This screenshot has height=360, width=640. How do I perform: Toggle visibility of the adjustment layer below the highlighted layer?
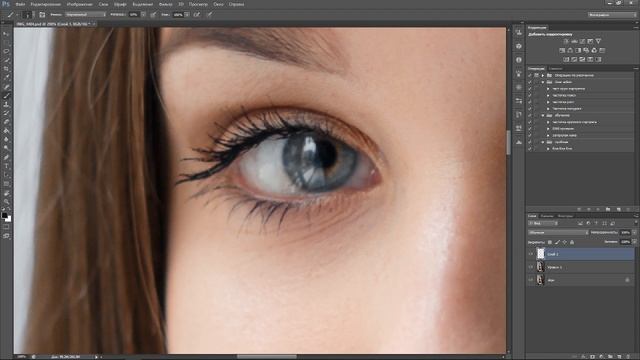coord(531,267)
